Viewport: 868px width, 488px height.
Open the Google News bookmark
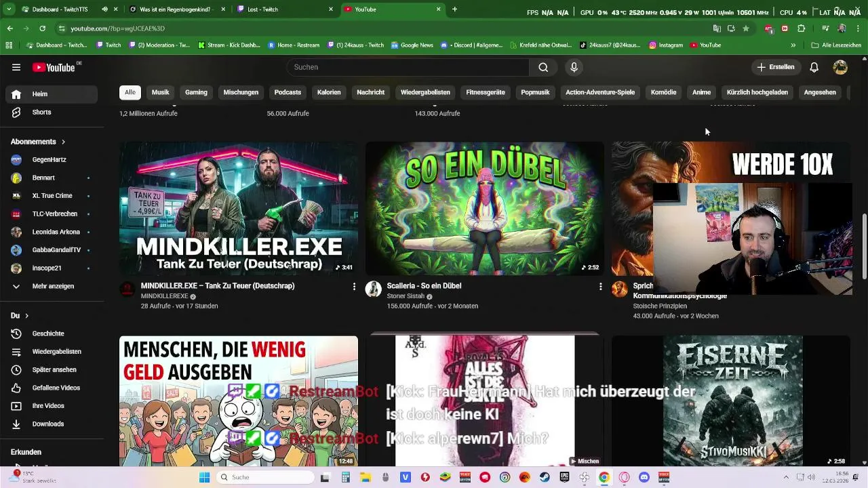point(412,45)
